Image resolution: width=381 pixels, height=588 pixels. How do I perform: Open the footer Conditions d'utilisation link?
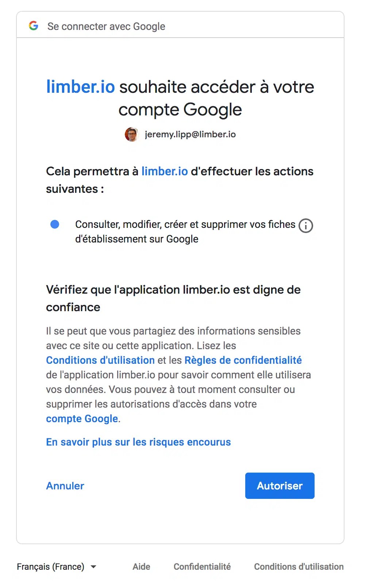299,566
